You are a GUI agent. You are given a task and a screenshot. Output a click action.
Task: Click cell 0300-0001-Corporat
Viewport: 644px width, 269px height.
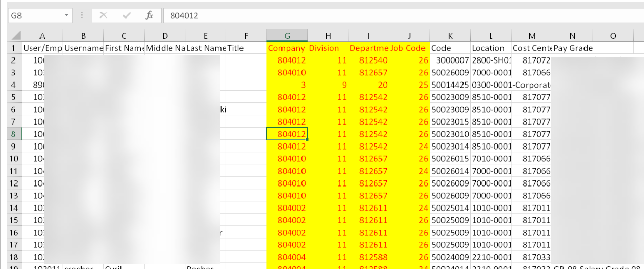[x=511, y=85]
